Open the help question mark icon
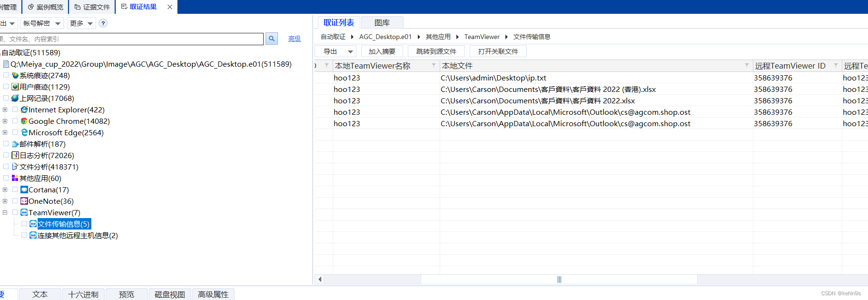Image resolution: width=868 pixels, height=300 pixels. click(103, 23)
